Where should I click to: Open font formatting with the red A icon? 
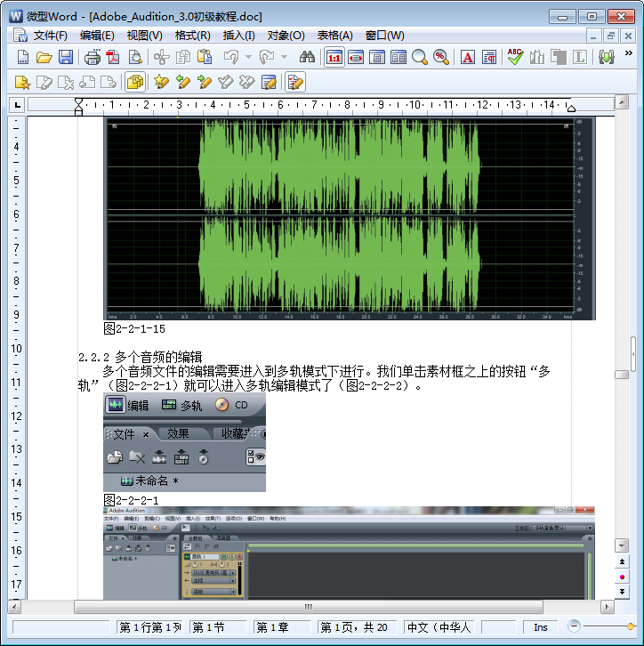click(x=467, y=57)
